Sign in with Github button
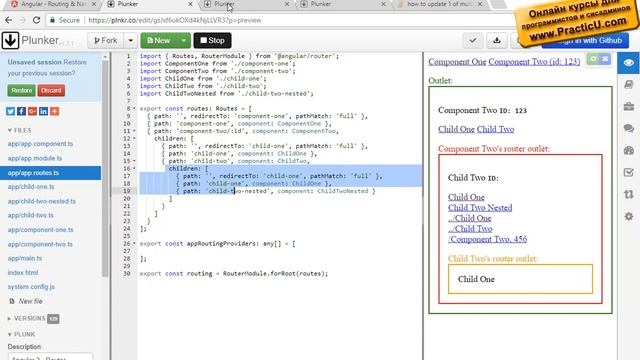The width and height of the screenshot is (640, 360). (585, 40)
